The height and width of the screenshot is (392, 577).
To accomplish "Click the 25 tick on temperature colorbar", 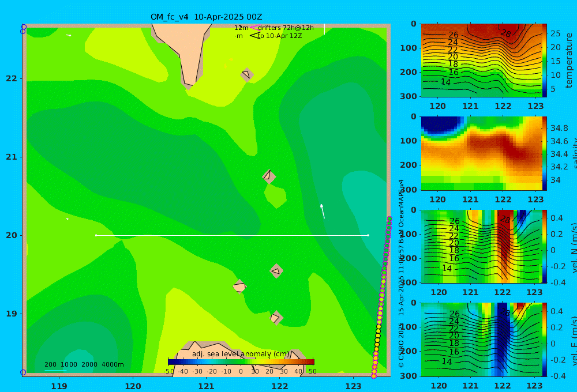I will click(x=555, y=33).
